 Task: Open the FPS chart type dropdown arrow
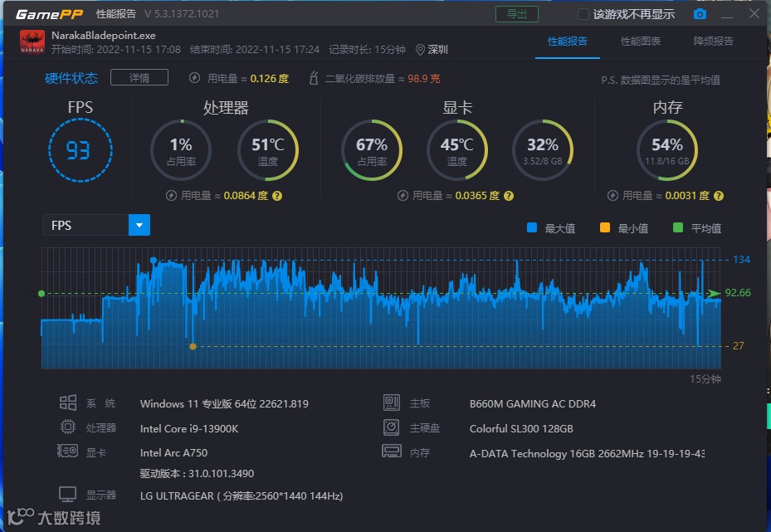click(x=139, y=225)
